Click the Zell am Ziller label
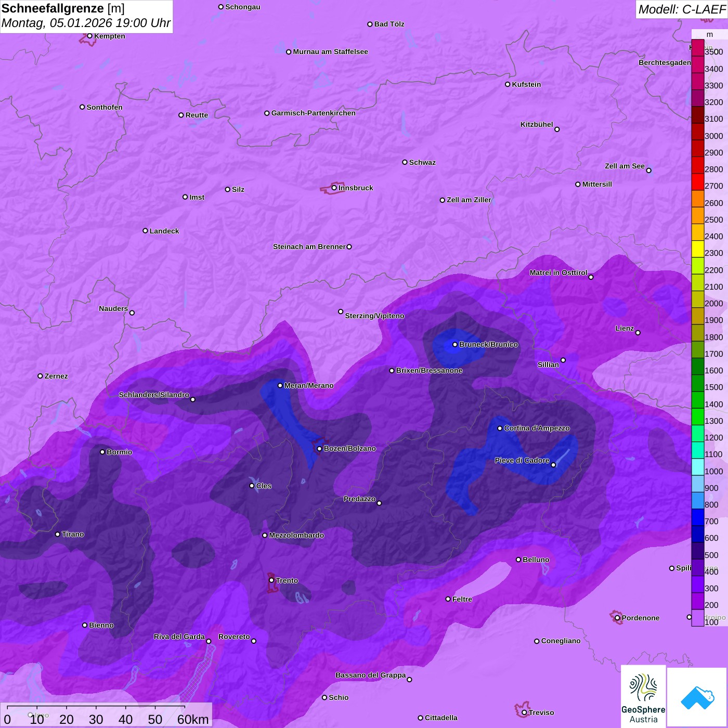Screen dimensions: 728x728 [x=469, y=200]
